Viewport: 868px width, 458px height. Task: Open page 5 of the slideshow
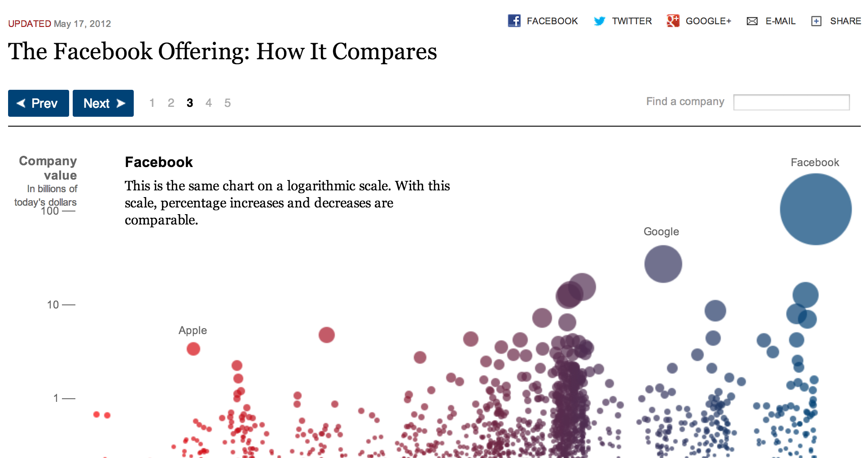pos(228,103)
